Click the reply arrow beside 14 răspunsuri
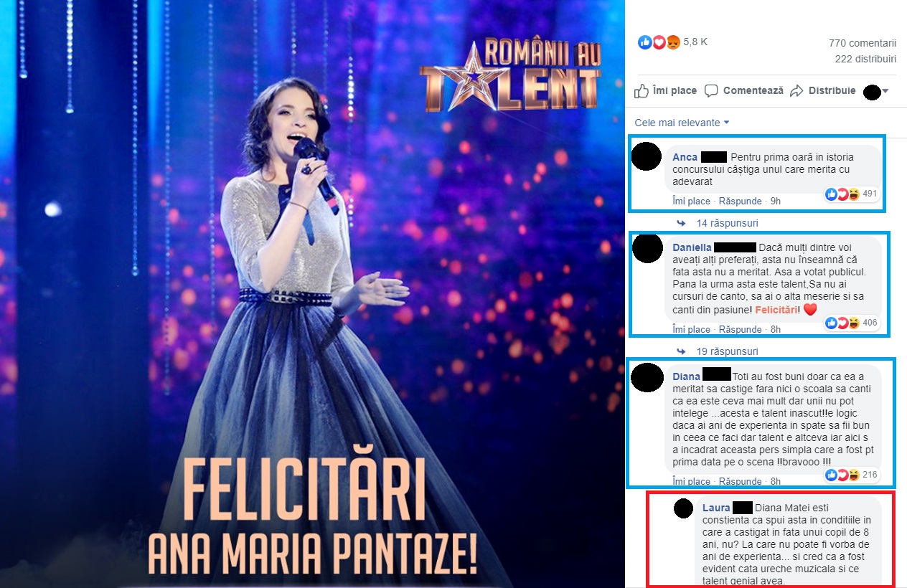The height and width of the screenshot is (588, 907). tap(681, 223)
